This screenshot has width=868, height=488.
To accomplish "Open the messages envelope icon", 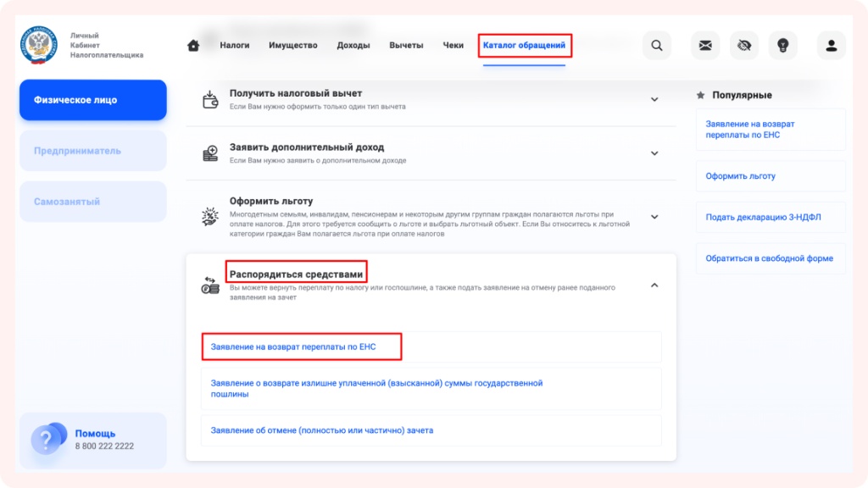I will (705, 46).
